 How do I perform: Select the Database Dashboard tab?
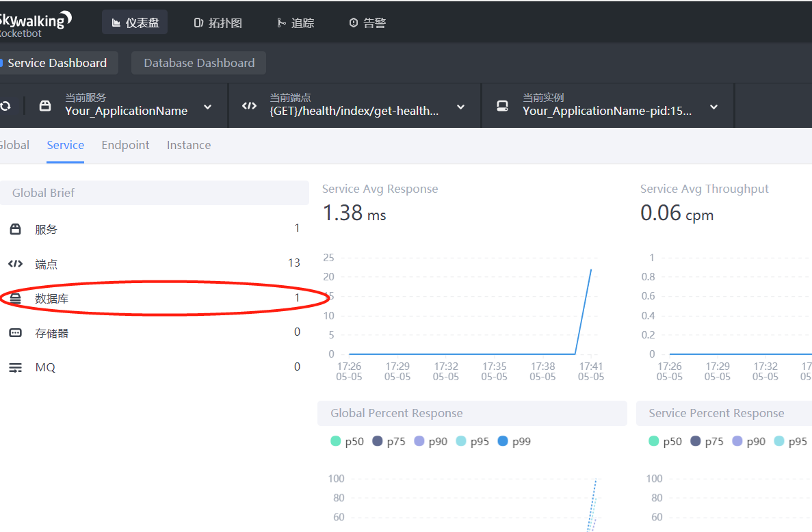point(199,63)
